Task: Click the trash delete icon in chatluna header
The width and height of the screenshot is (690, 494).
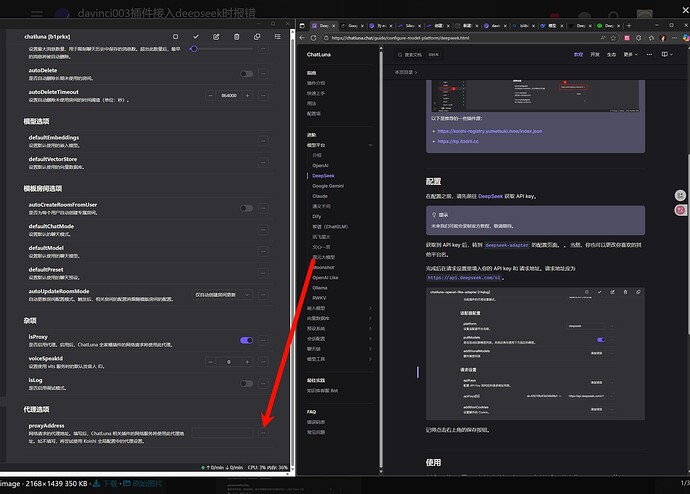Action: (x=236, y=37)
